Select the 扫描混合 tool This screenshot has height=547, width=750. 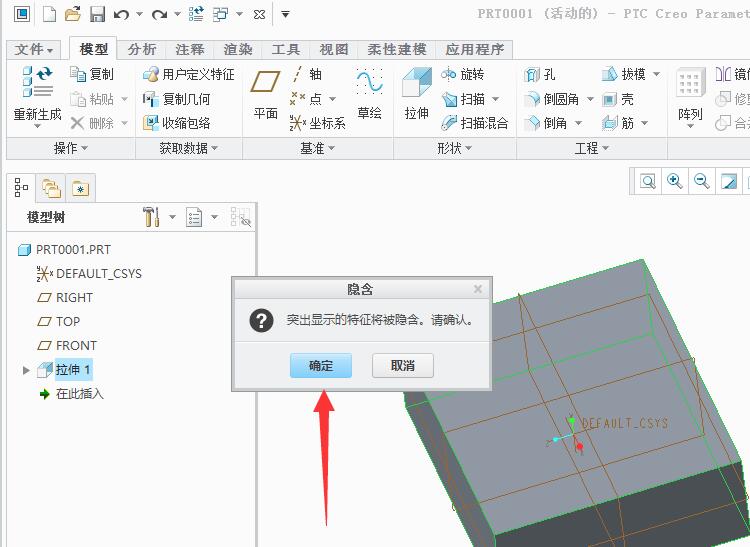click(474, 123)
